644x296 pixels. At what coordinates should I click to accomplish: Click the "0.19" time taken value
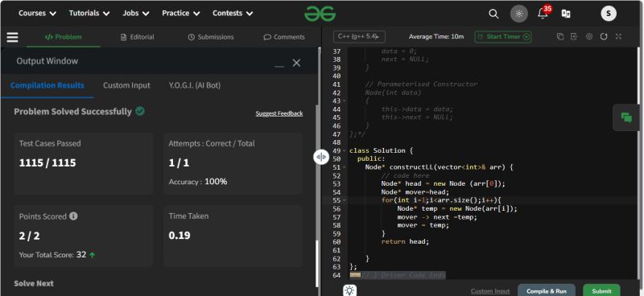180,235
